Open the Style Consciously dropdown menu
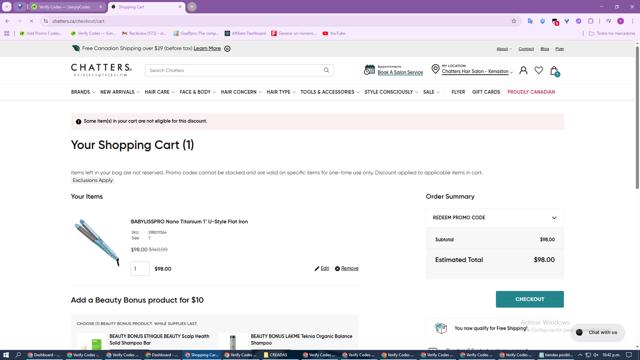 [391, 92]
